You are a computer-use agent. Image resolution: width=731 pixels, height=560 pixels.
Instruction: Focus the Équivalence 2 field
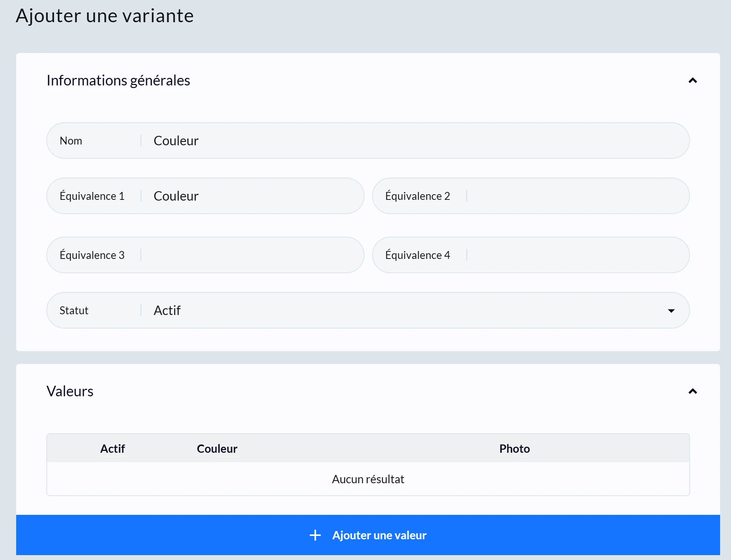pyautogui.click(x=530, y=196)
